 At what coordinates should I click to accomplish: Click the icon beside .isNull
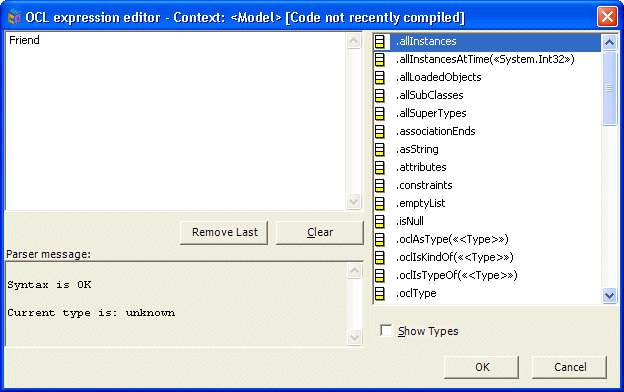(380, 222)
